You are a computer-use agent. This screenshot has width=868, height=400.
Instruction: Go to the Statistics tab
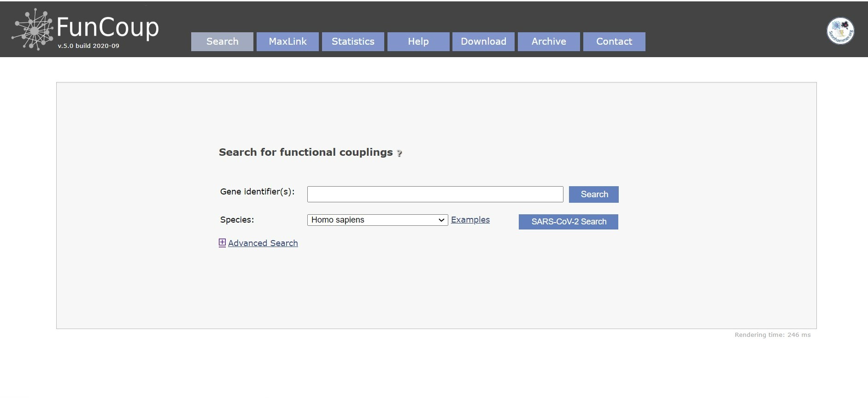coord(353,41)
